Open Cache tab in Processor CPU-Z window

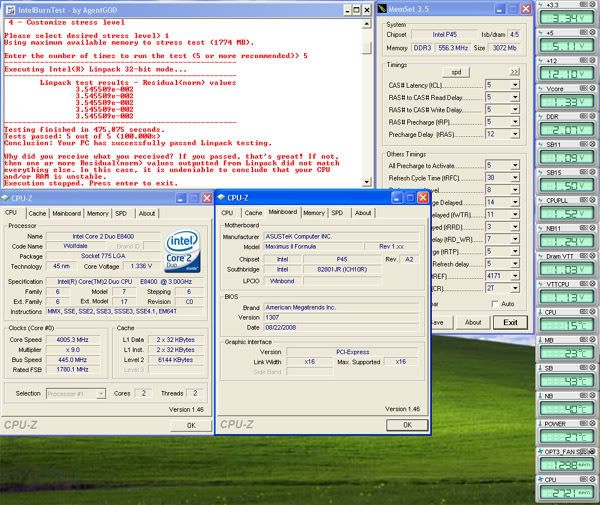coord(37,213)
